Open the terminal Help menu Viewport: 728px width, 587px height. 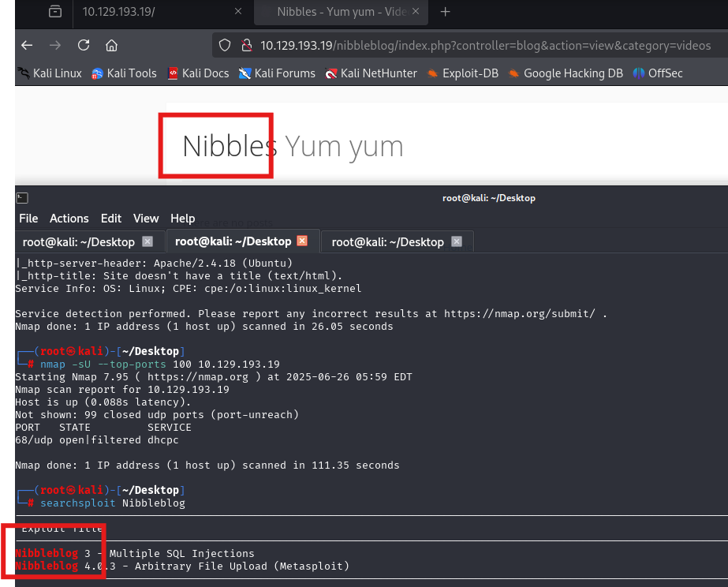pos(182,219)
